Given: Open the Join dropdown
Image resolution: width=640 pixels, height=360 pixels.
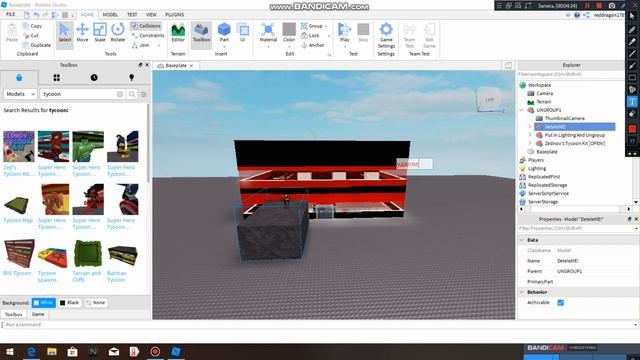Looking at the screenshot, I should tap(159, 45).
